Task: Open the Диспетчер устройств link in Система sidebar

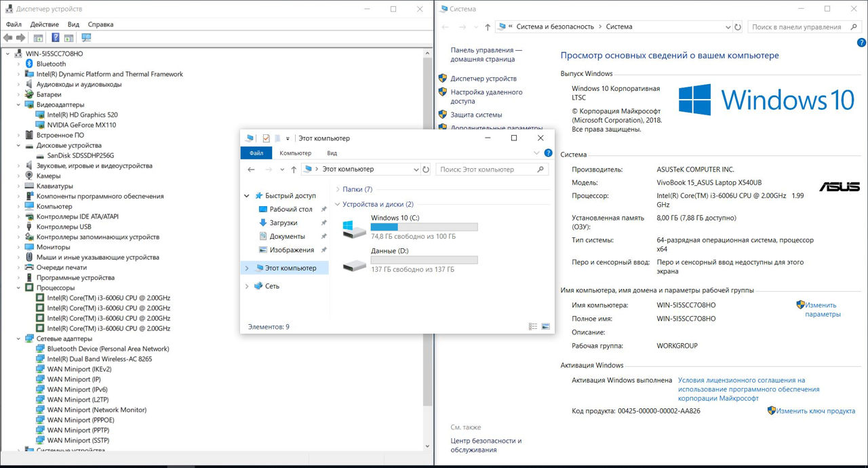Action: (484, 79)
